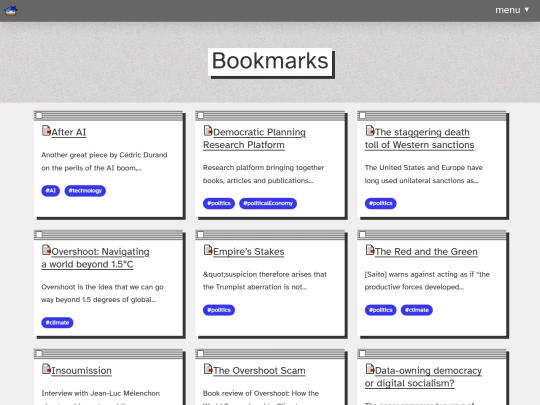Image resolution: width=540 pixels, height=405 pixels.
Task: Click the description 'Overshoot is the idea that'
Action: pos(102,293)
